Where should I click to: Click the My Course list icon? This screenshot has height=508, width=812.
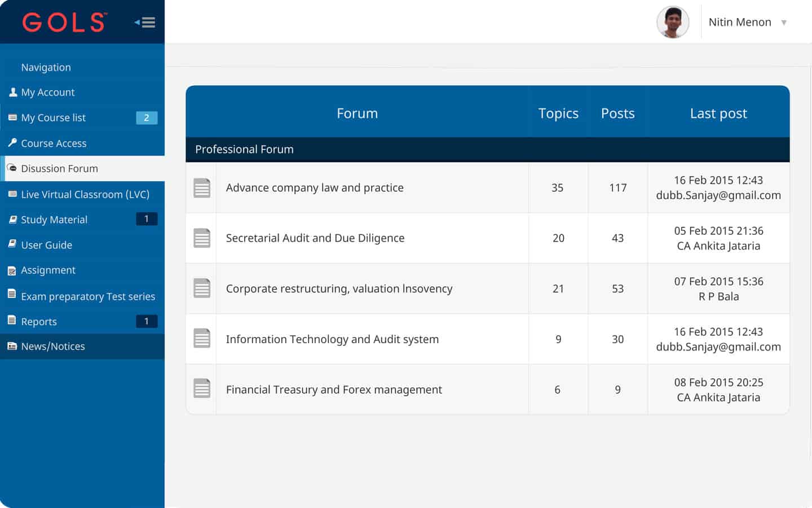tap(12, 117)
